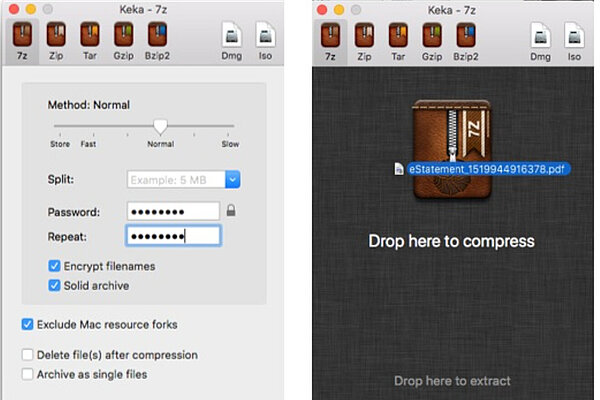Image resolution: width=600 pixels, height=400 pixels.
Task: Toggle Exclude Mac resource forks checkbox
Action: coord(27,324)
